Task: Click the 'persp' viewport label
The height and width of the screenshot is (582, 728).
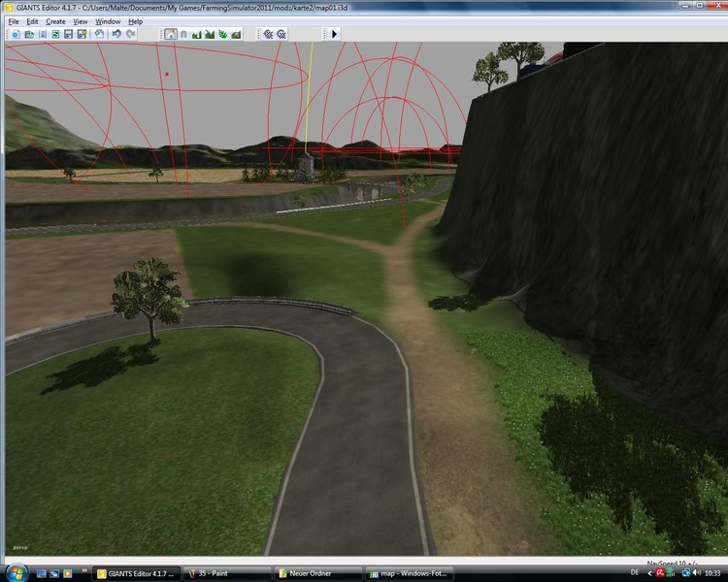Action: 20,548
